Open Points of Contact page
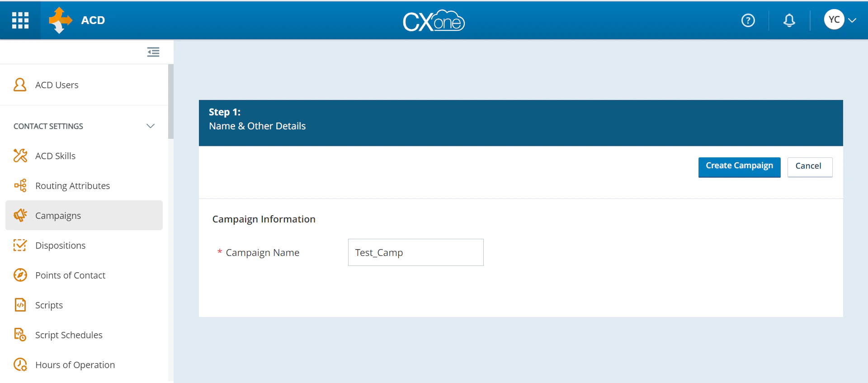This screenshot has height=383, width=868. 84,275
